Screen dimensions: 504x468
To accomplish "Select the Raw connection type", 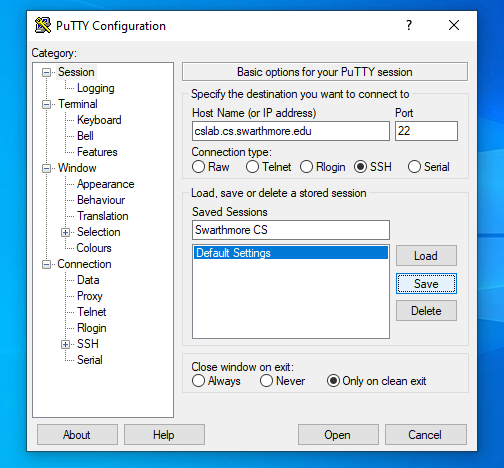I will click(x=198, y=167).
